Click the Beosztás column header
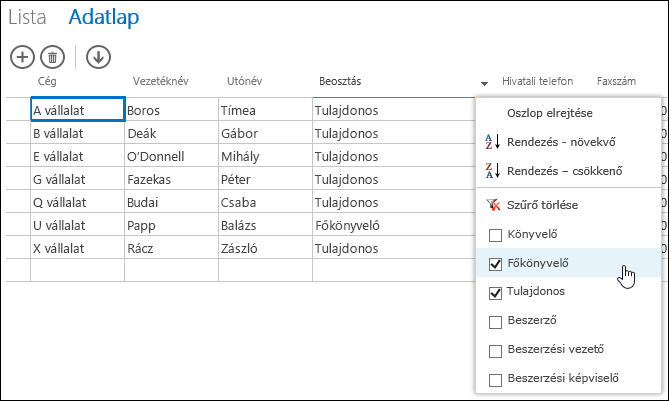The image size is (669, 401). (x=340, y=81)
